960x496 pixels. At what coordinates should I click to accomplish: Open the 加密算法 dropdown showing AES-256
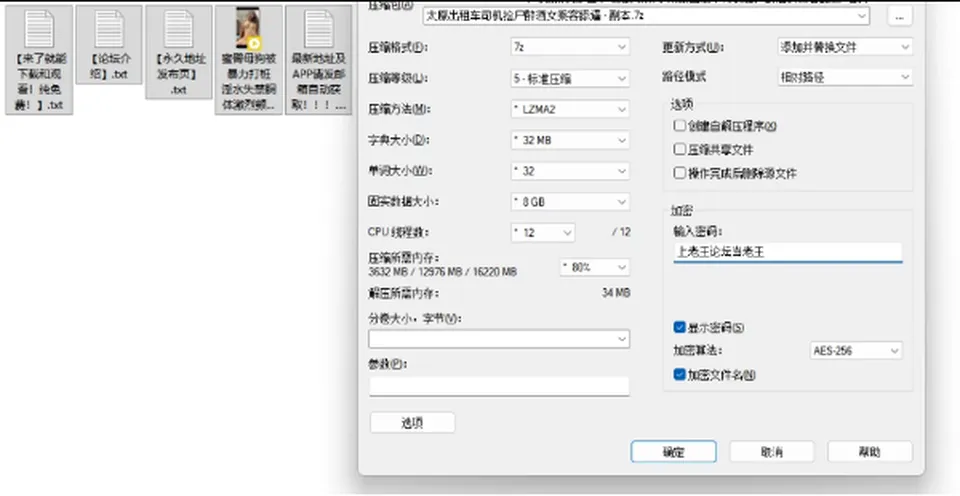(x=856, y=351)
